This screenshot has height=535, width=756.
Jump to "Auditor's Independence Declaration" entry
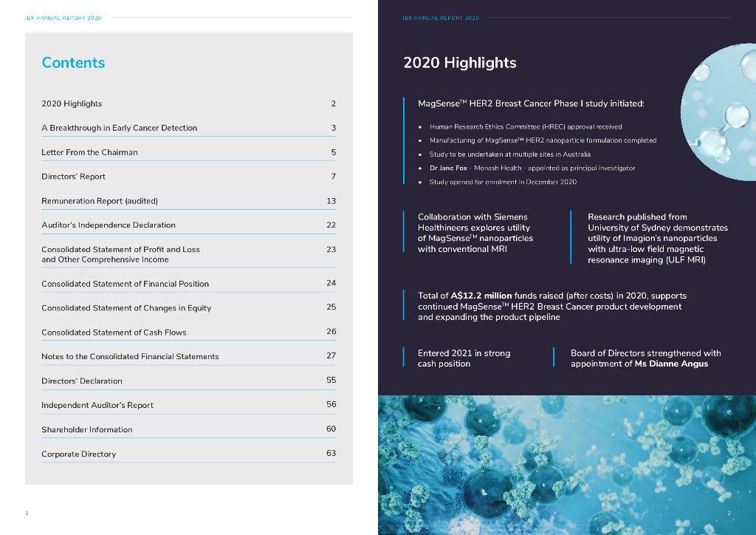tap(188, 225)
